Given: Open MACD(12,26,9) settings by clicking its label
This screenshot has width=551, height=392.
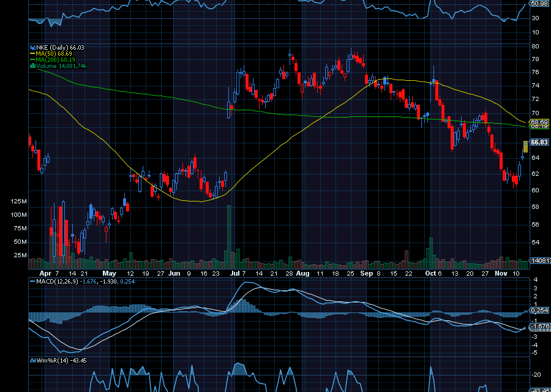Looking at the screenshot, I should (x=58, y=282).
